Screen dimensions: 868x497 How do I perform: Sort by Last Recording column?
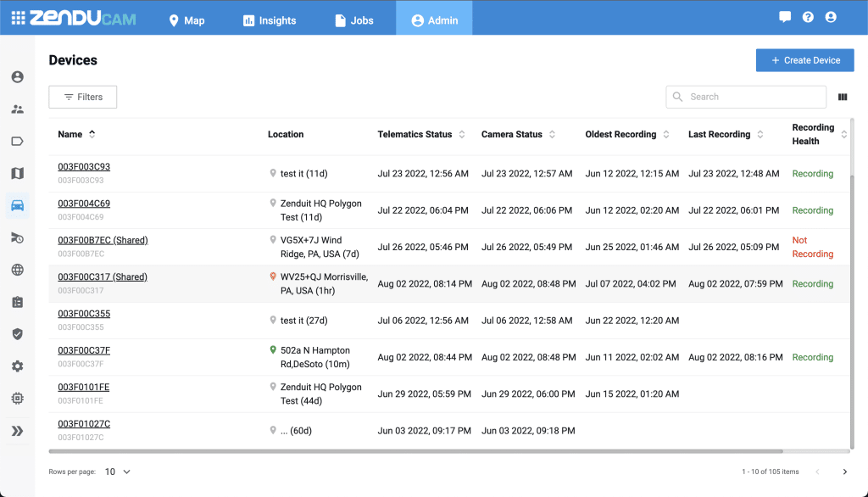[x=760, y=134]
